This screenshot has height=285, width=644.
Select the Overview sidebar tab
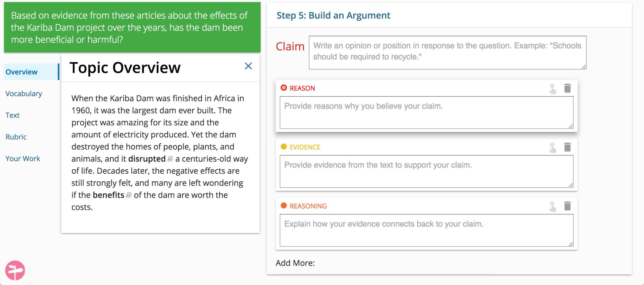coord(22,72)
